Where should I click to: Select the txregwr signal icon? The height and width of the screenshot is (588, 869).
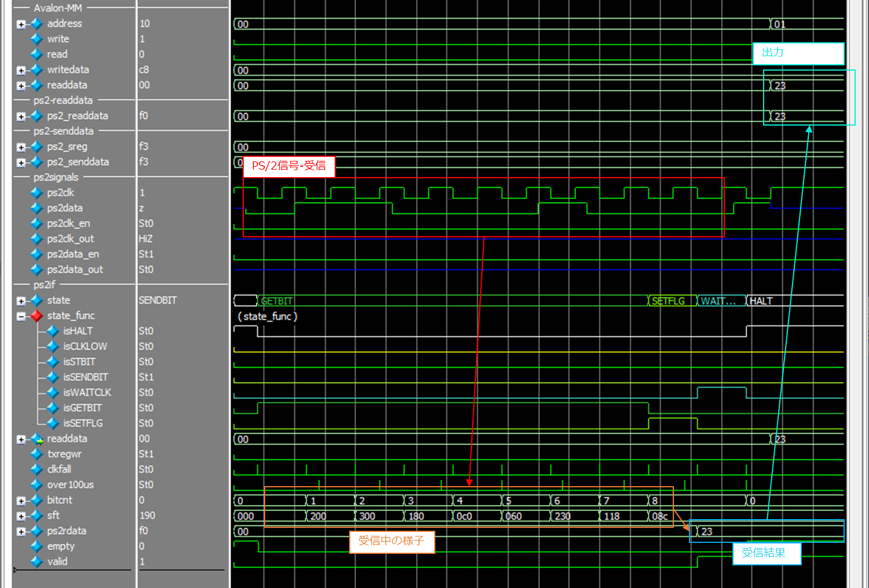(36, 454)
